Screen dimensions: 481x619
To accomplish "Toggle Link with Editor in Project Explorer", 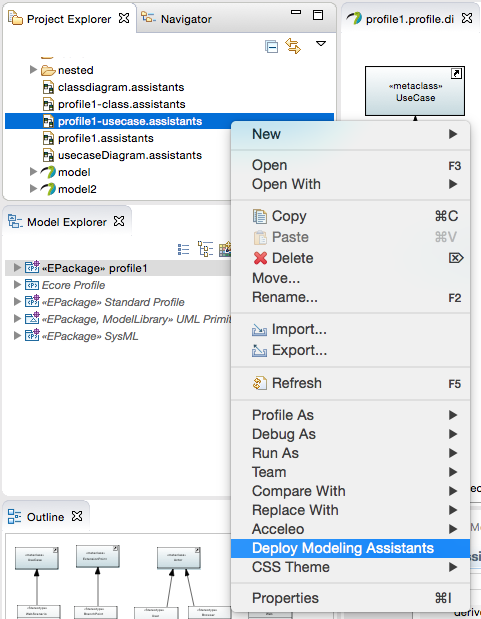I will (293, 46).
